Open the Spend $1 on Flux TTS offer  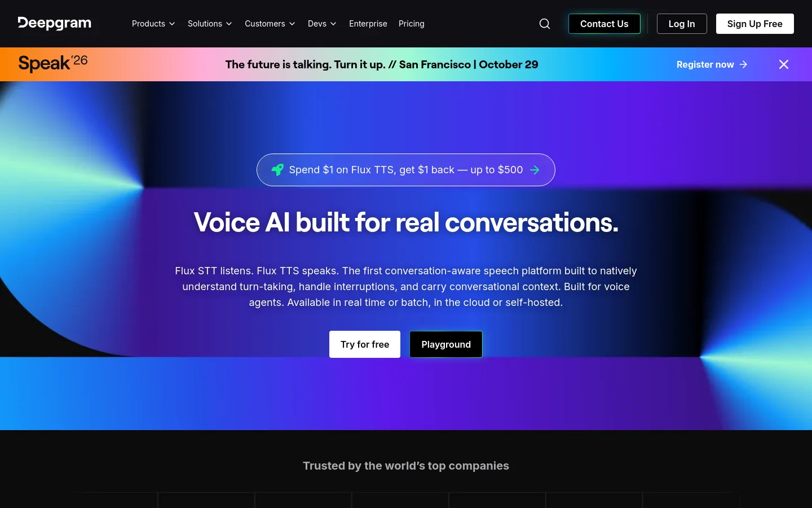pyautogui.click(x=406, y=170)
